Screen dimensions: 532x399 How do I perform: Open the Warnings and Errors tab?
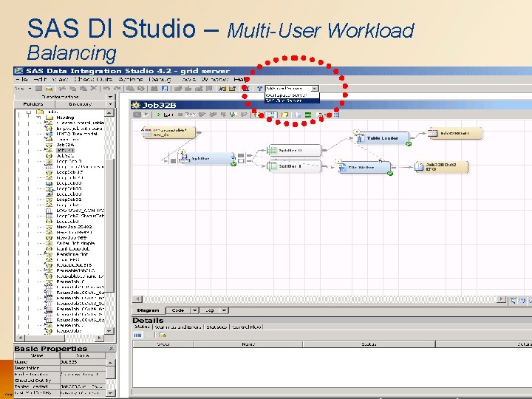[x=178, y=327]
